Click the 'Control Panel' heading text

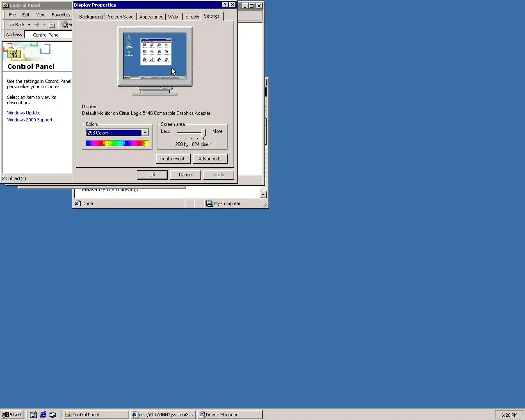pyautogui.click(x=31, y=66)
